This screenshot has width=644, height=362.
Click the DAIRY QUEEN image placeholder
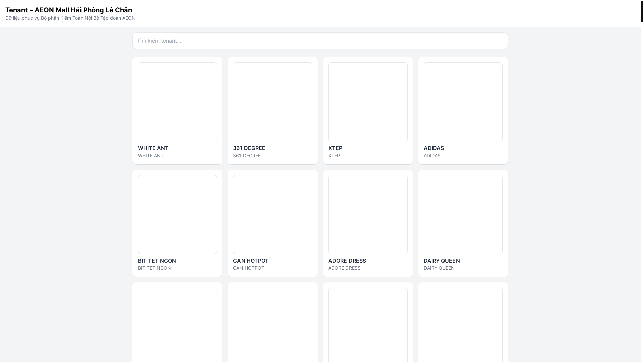(x=463, y=214)
